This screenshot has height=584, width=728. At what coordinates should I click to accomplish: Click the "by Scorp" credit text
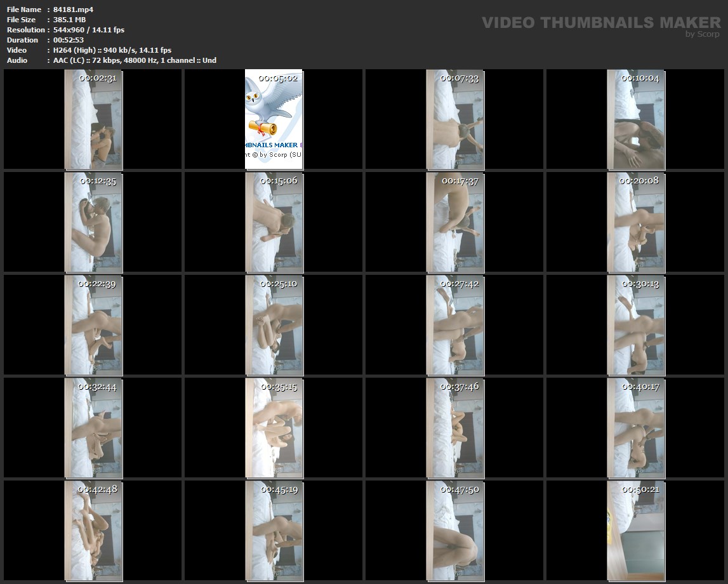click(x=702, y=34)
